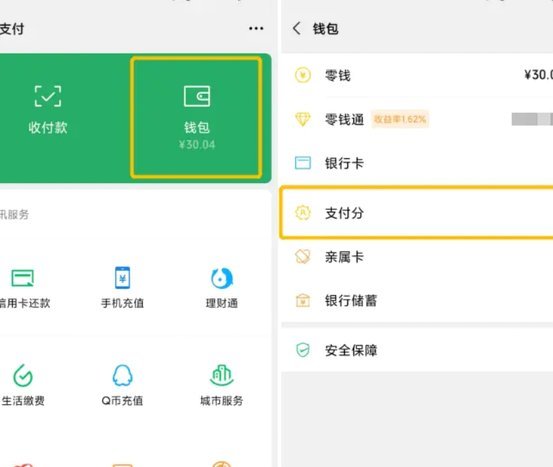The width and height of the screenshot is (553, 467).
Task: Open the 钱包 wallet icon
Action: (x=197, y=96)
